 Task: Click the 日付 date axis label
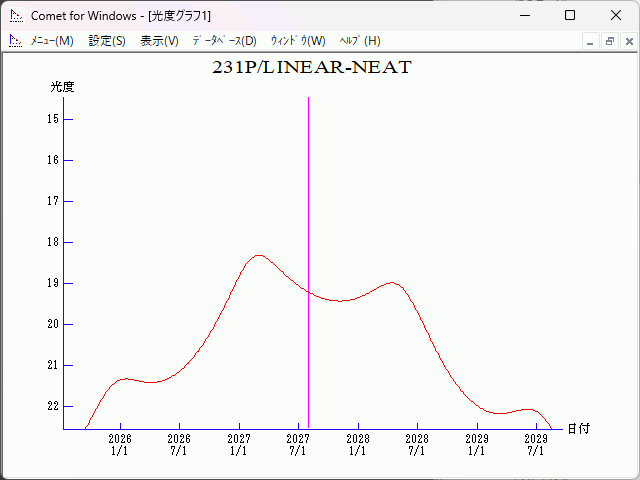coord(578,429)
